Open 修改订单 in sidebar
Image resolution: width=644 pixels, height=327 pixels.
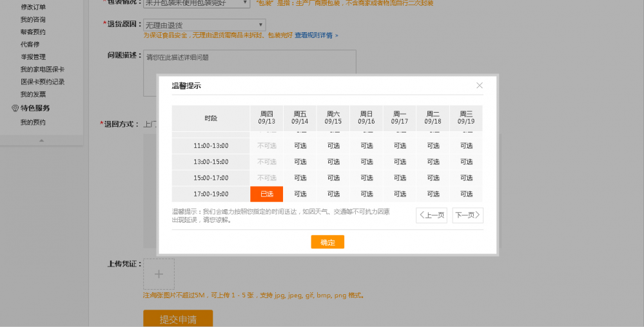(x=34, y=7)
